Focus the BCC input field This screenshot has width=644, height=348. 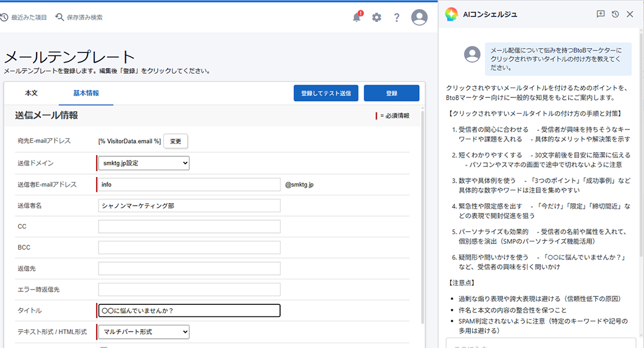[190, 248]
